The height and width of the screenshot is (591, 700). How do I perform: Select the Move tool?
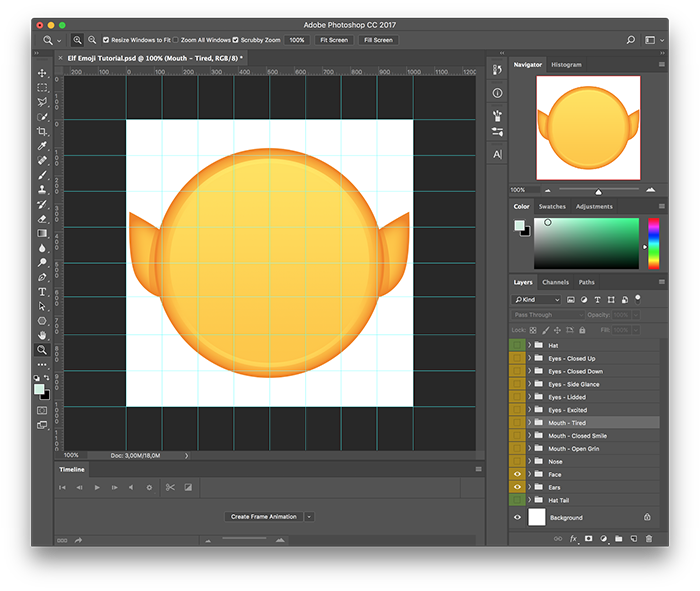42,73
